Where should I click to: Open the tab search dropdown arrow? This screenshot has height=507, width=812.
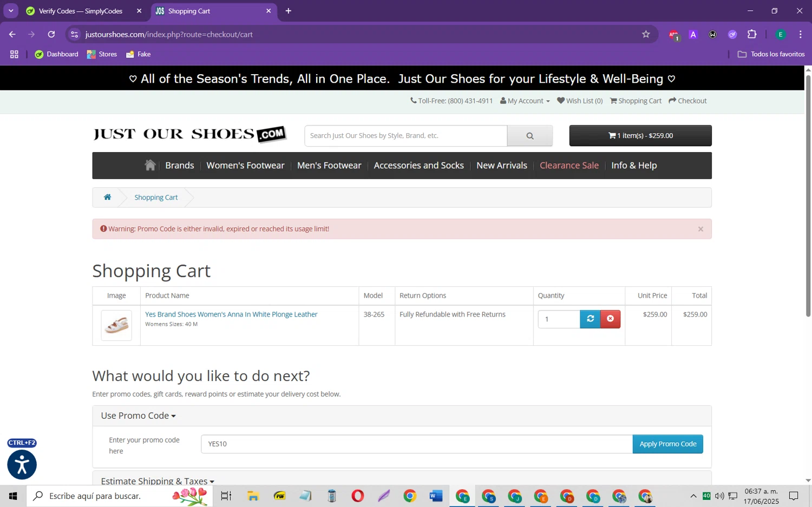(x=11, y=11)
